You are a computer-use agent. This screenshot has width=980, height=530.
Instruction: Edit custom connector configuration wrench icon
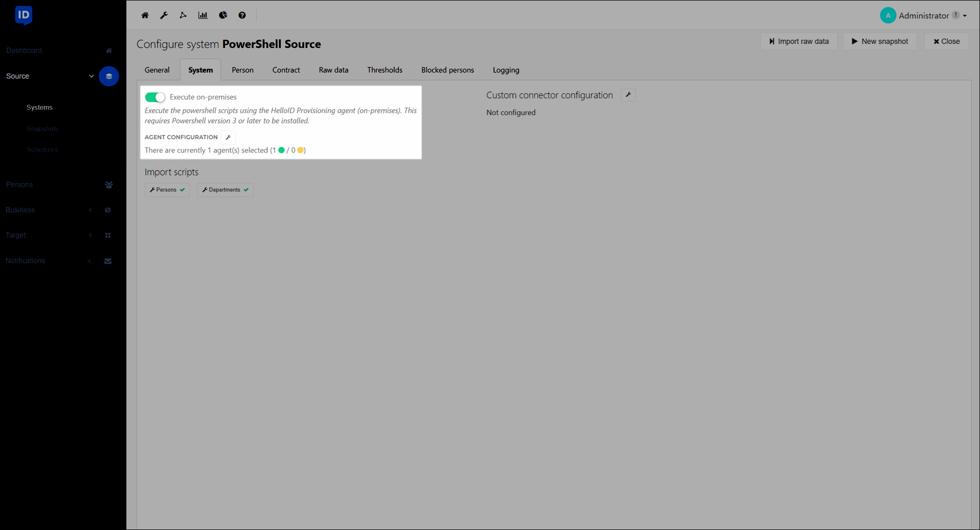point(628,95)
